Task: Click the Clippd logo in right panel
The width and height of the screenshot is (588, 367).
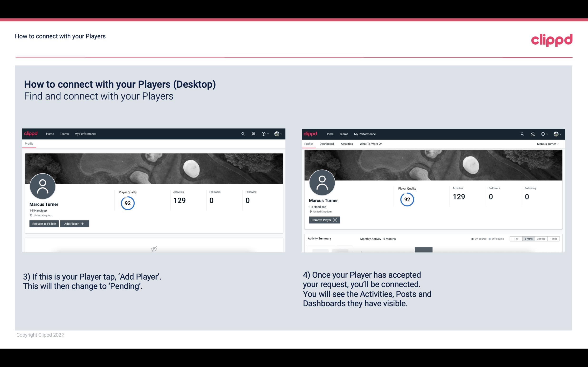Action: point(310,133)
